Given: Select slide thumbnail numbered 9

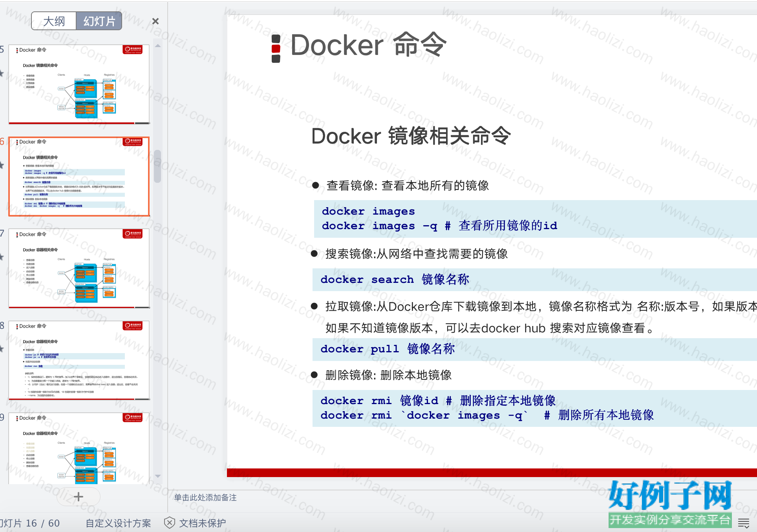Looking at the screenshot, I should (79, 448).
